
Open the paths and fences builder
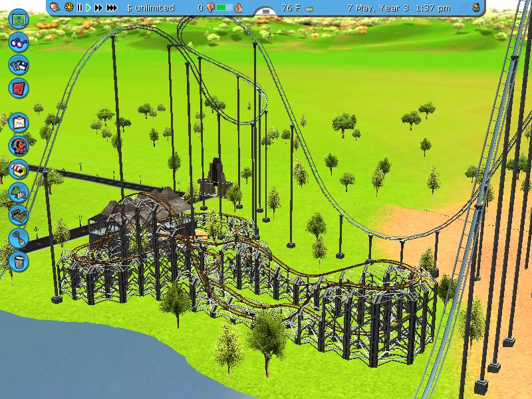click(19, 214)
